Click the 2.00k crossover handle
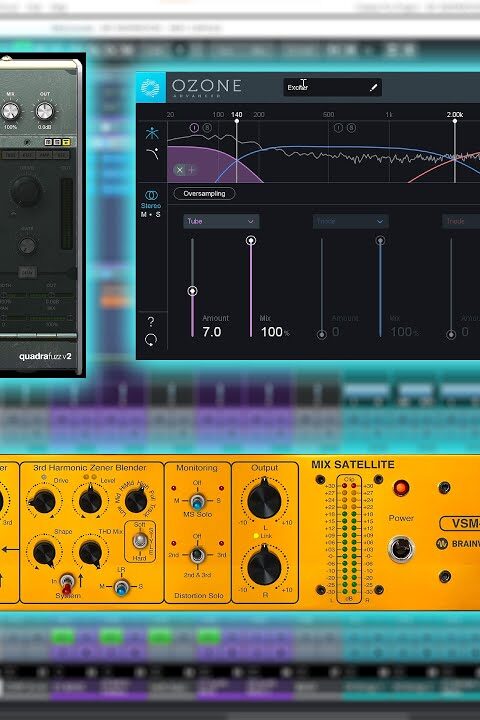Screen dimensions: 480x720 pyautogui.click(x=455, y=121)
